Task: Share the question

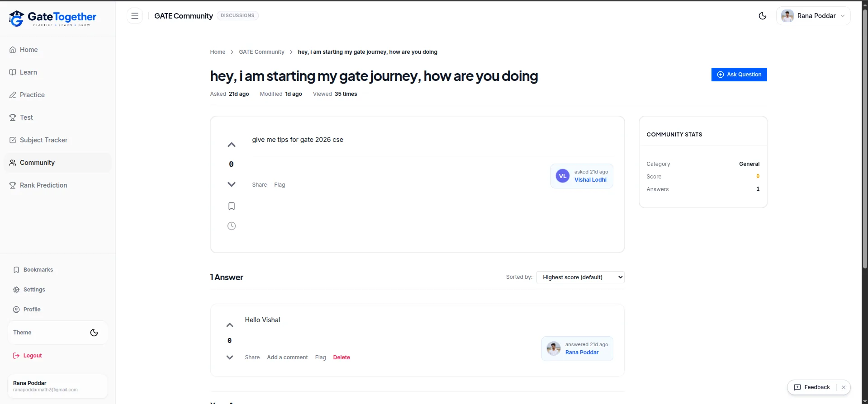Action: point(260,185)
